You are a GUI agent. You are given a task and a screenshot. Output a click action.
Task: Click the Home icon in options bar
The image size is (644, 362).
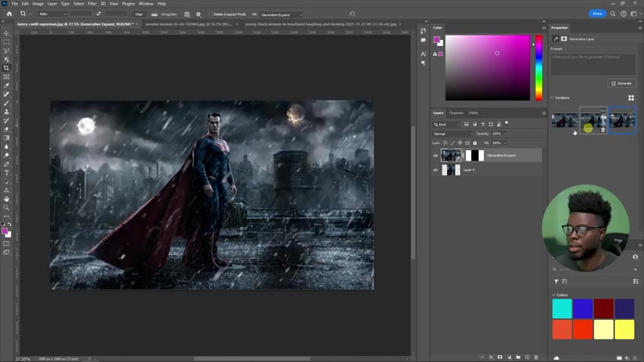9,14
